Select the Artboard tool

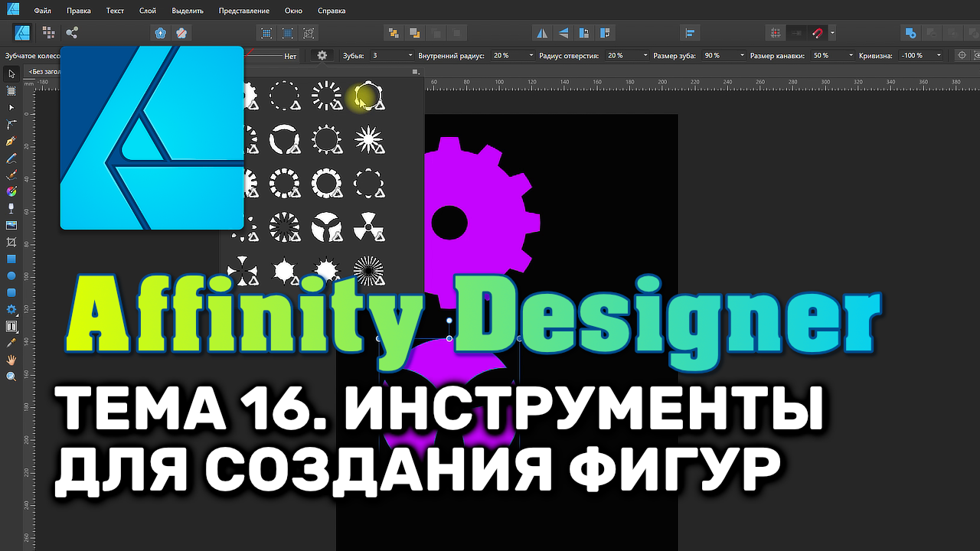[11, 91]
